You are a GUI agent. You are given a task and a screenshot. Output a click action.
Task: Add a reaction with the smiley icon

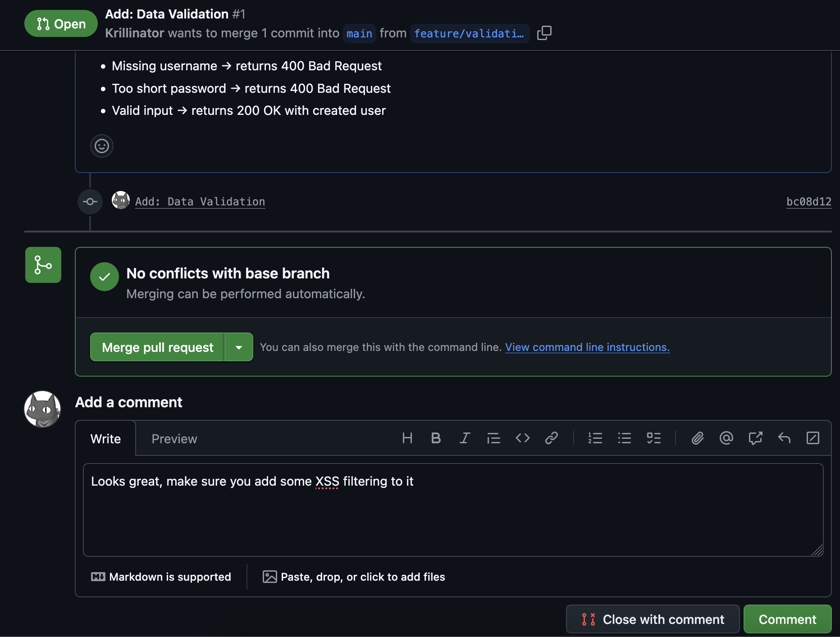[x=101, y=146]
